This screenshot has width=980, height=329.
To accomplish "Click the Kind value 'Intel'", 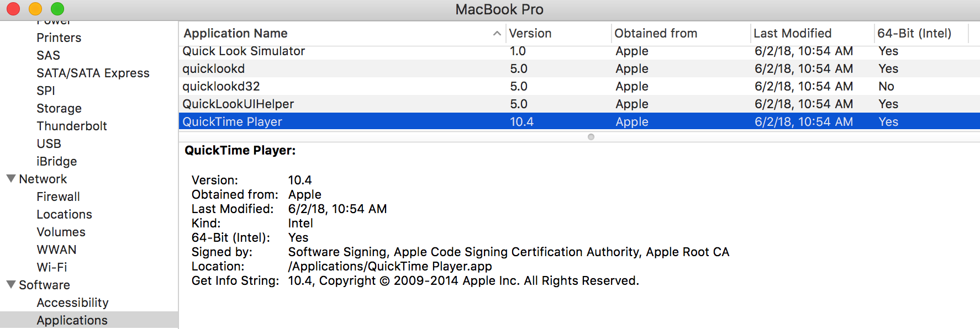I will [x=301, y=223].
